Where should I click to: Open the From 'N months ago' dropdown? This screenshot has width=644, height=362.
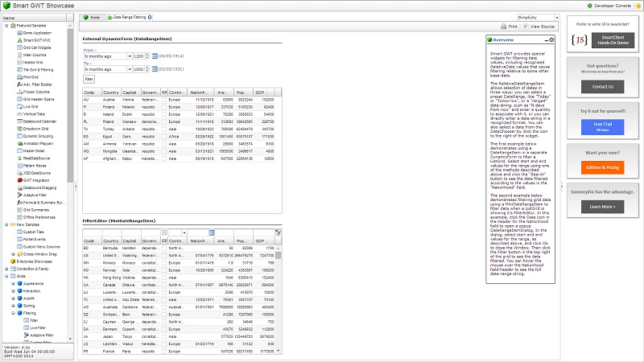point(129,56)
